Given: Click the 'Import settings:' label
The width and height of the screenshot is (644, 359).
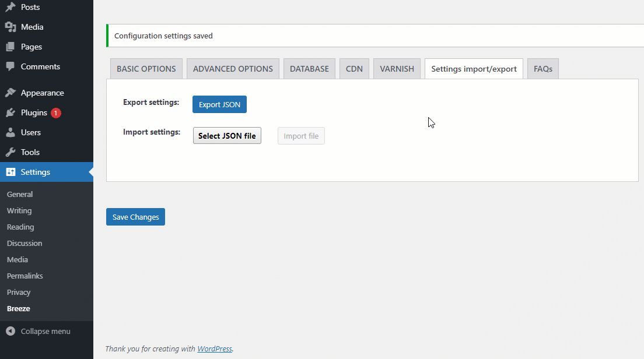Looking at the screenshot, I should (x=152, y=132).
